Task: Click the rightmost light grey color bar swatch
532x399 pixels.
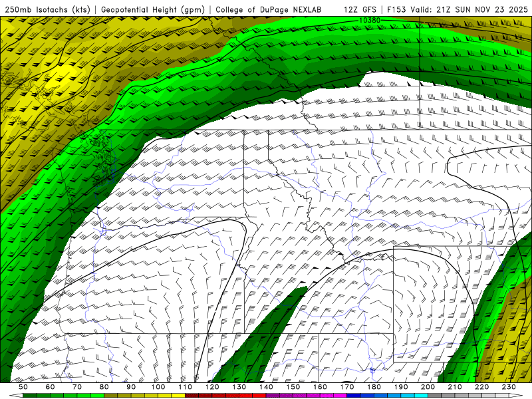Action: (x=502, y=396)
